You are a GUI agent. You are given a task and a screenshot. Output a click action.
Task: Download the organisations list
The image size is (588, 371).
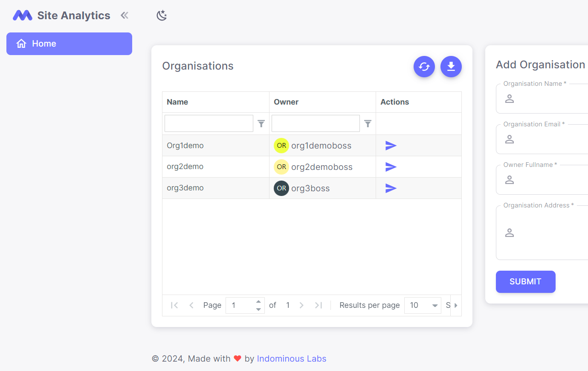click(x=451, y=67)
